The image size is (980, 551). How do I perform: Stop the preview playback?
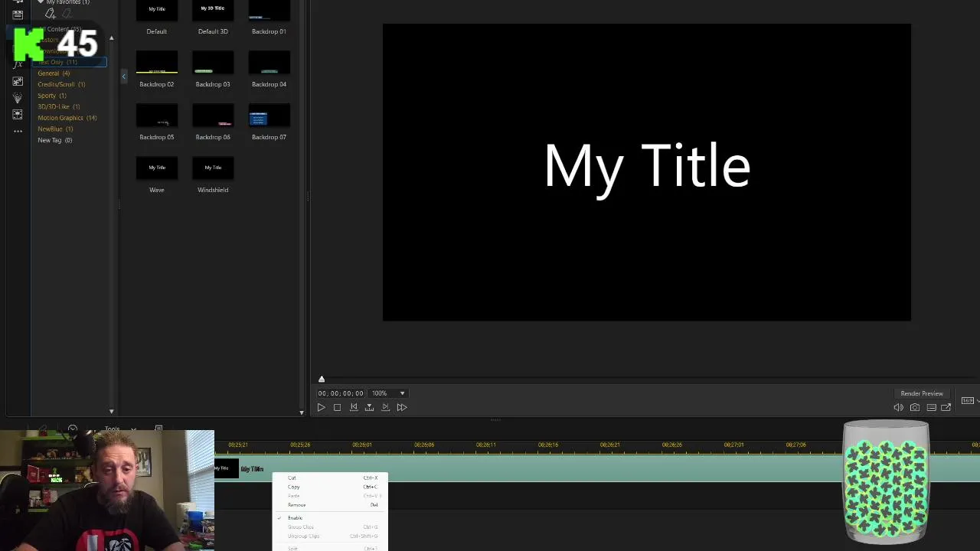337,407
